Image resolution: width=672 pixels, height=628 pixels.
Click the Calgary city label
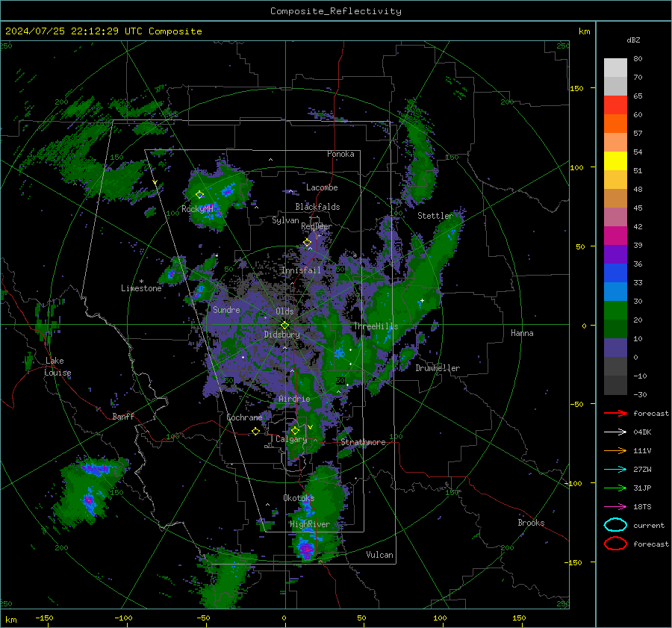pyautogui.click(x=291, y=439)
